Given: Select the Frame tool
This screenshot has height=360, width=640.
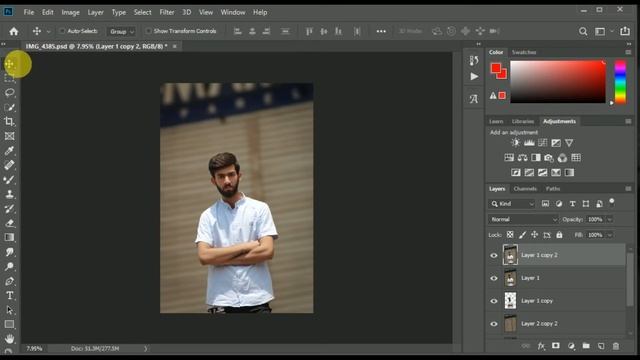Looking at the screenshot, I should [9, 136].
